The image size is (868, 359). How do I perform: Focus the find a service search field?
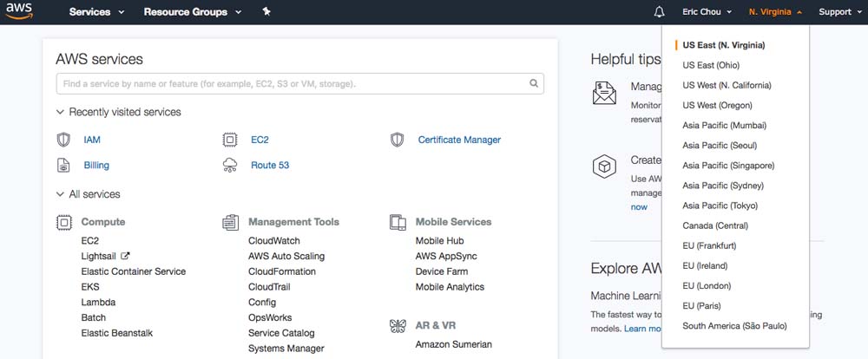(291, 84)
